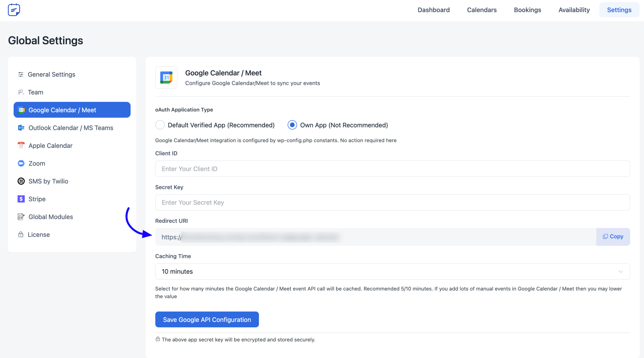Click the Caching Time chevron arrow
The width and height of the screenshot is (644, 358).
click(621, 272)
